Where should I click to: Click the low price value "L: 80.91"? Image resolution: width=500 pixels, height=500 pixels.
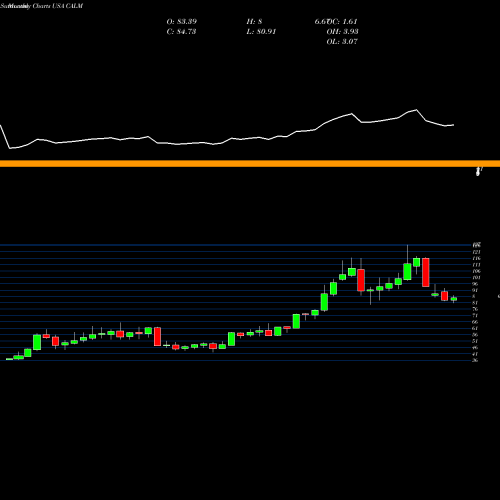(x=261, y=32)
